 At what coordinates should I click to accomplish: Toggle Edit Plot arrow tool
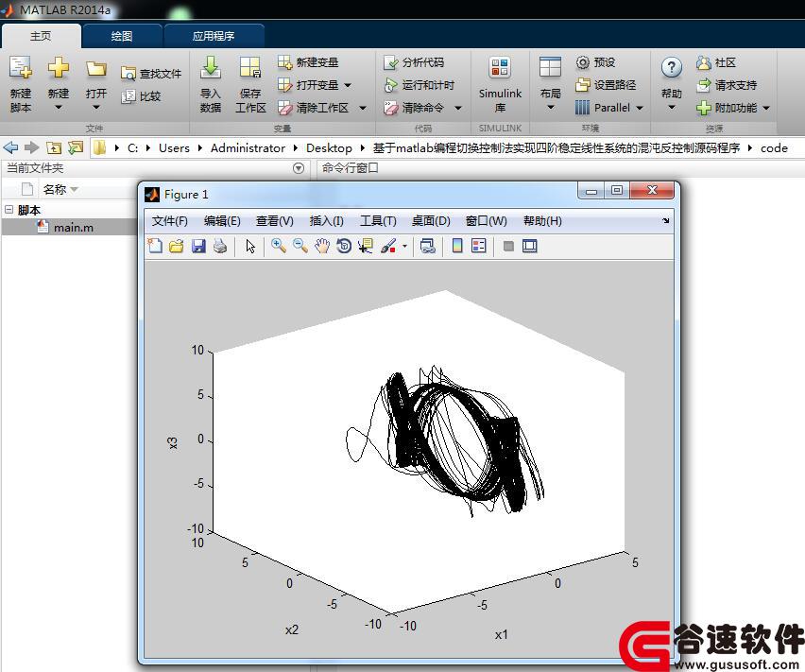250,246
